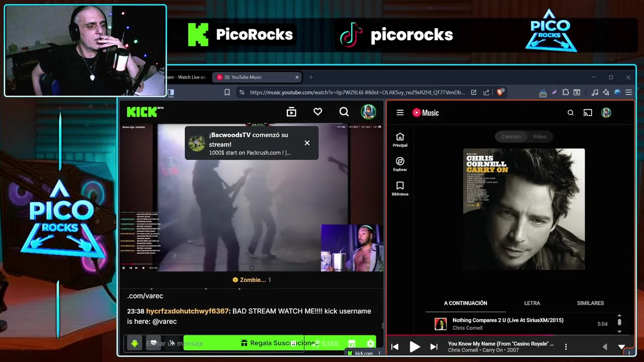Dismiss the BacwoodsTV stream notification
The height and width of the screenshot is (362, 644).
[307, 143]
